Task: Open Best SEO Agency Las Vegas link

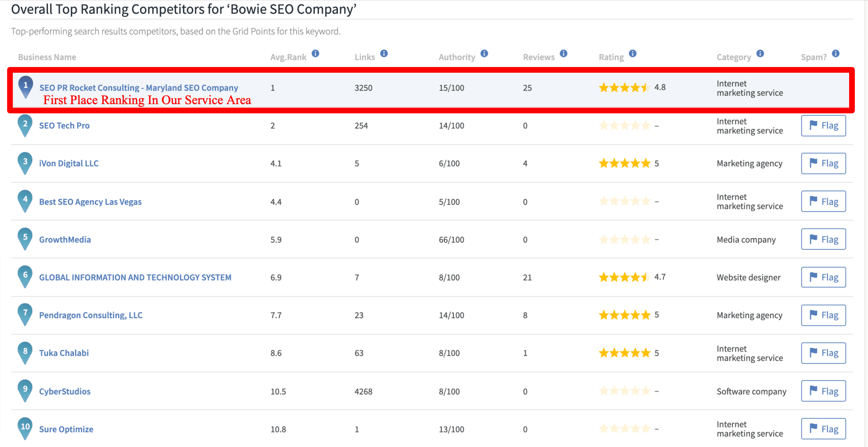Action: [x=90, y=202]
